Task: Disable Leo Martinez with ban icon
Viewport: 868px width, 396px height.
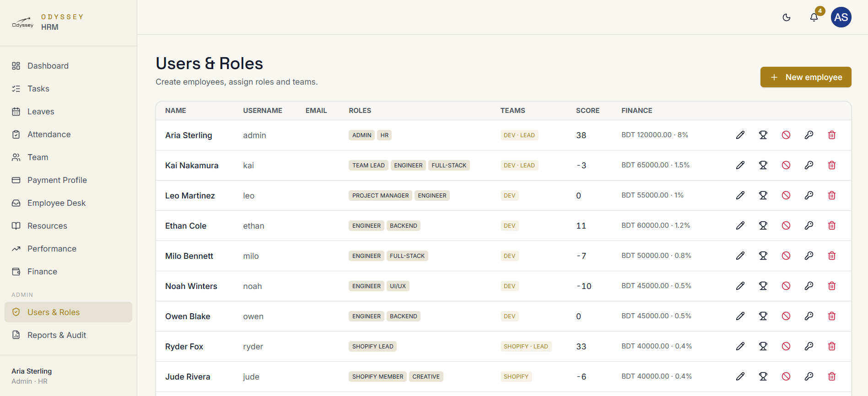Action: pyautogui.click(x=786, y=195)
